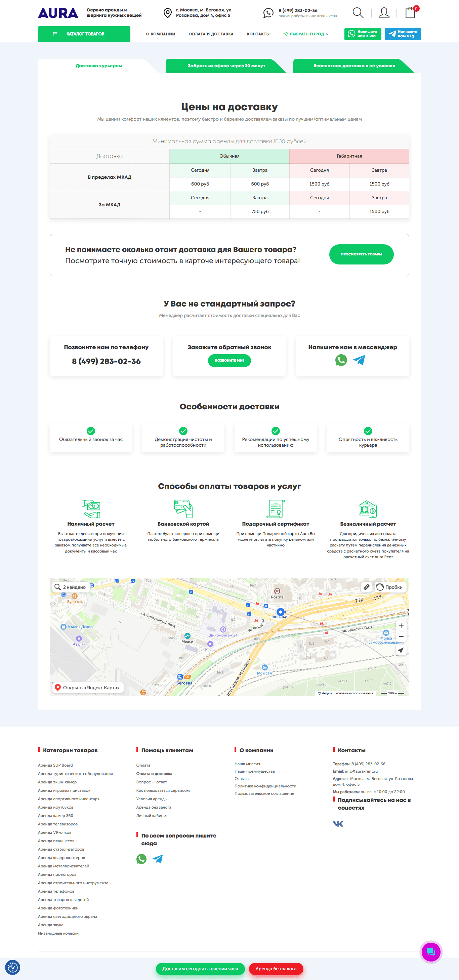
Task: Click the bank card payment icon
Action: [183, 508]
